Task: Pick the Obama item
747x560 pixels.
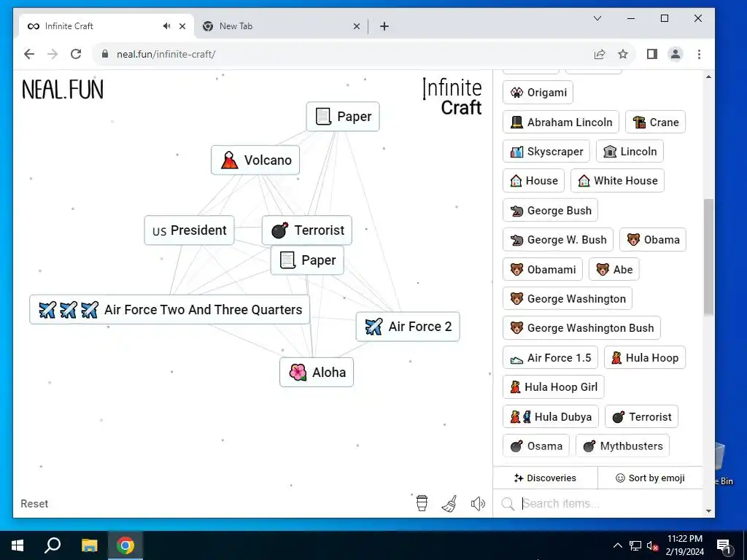Action: click(x=653, y=239)
